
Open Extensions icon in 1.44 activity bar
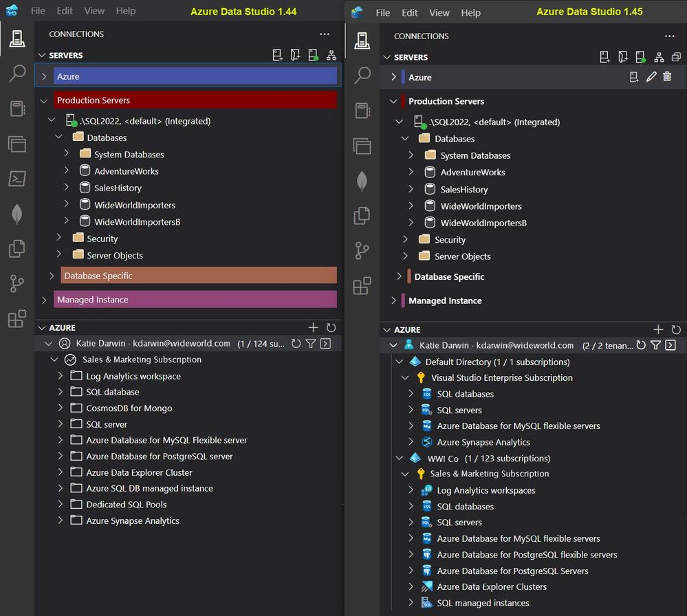[17, 318]
